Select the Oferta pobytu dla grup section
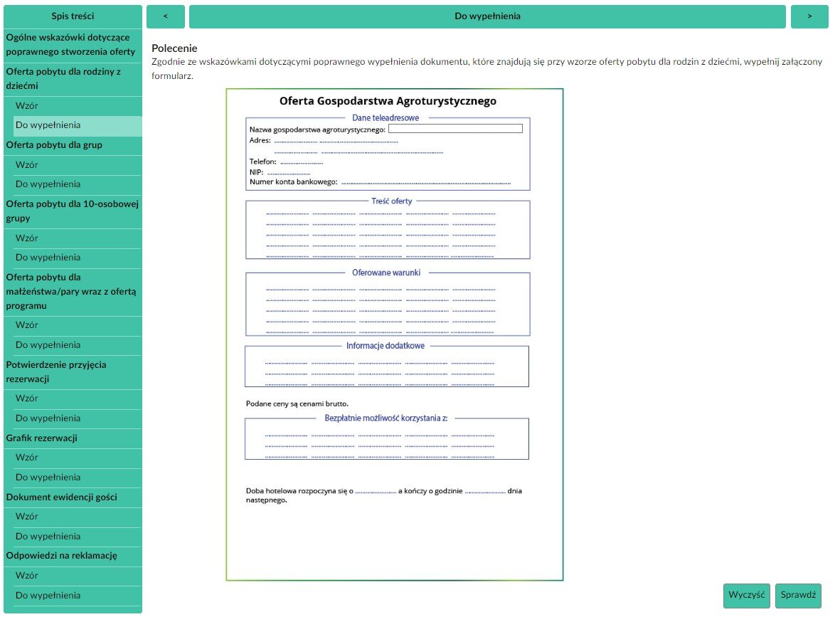The image size is (840, 617). pyautogui.click(x=54, y=144)
